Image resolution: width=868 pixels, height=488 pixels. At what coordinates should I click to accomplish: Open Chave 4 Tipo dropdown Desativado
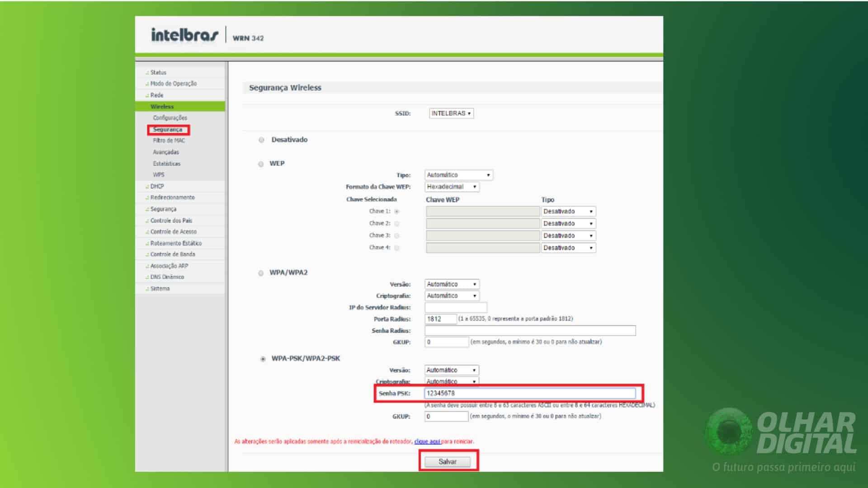[x=569, y=248]
